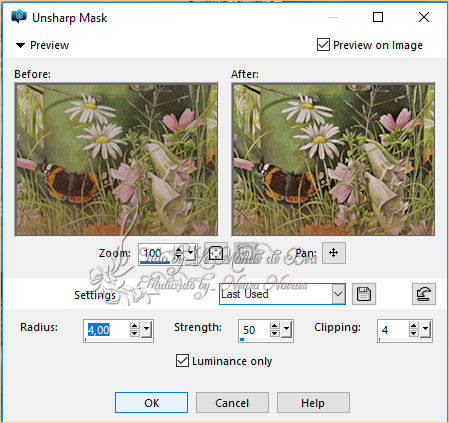
Task: Decrease Strength with the down arrow
Action: [x=274, y=334]
